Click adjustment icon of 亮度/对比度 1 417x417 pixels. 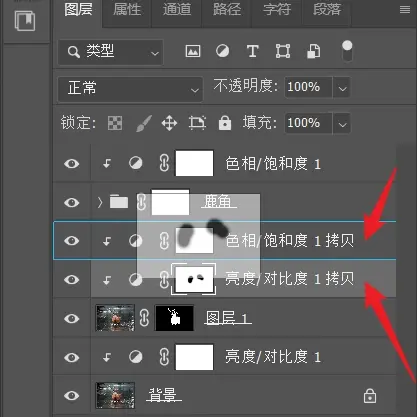(136, 357)
